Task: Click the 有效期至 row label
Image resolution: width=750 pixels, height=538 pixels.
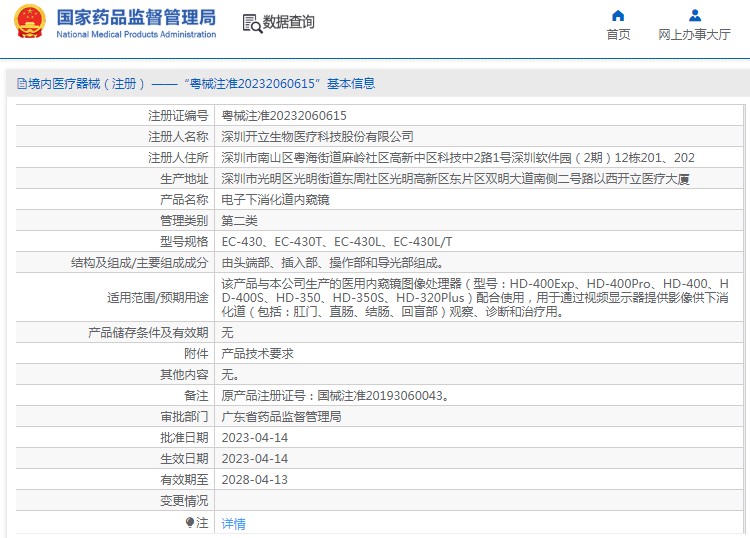Action: pyautogui.click(x=184, y=480)
